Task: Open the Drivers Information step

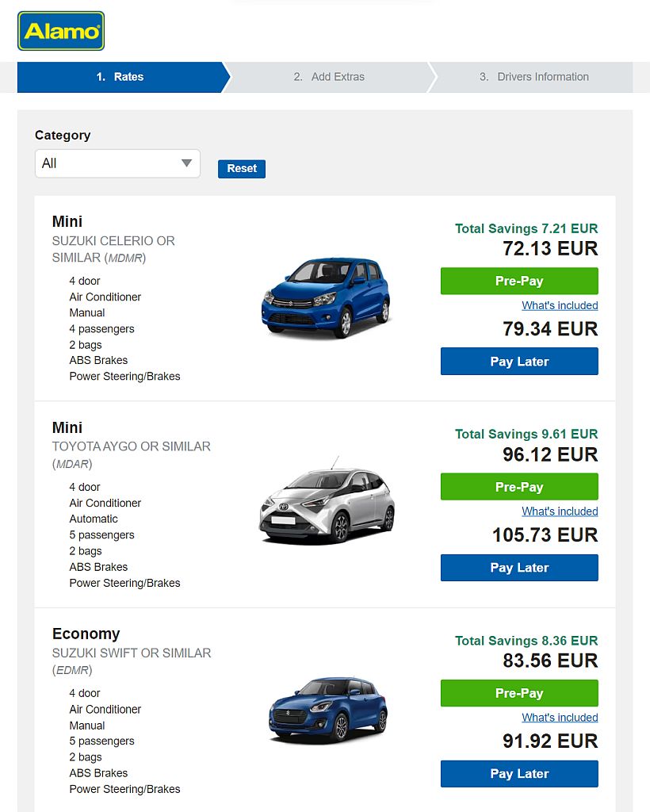Action: pyautogui.click(x=533, y=76)
